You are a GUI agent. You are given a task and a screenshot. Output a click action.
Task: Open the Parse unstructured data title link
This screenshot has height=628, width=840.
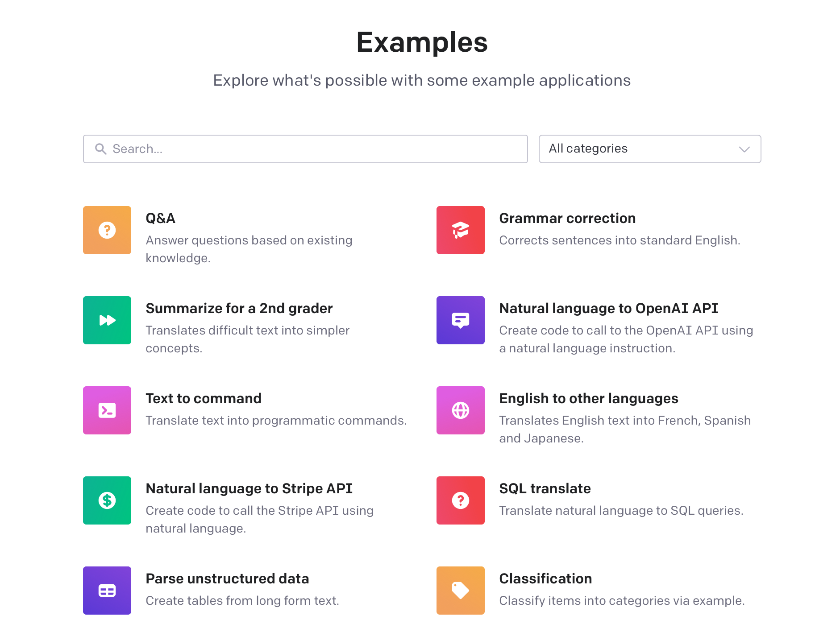tap(227, 579)
